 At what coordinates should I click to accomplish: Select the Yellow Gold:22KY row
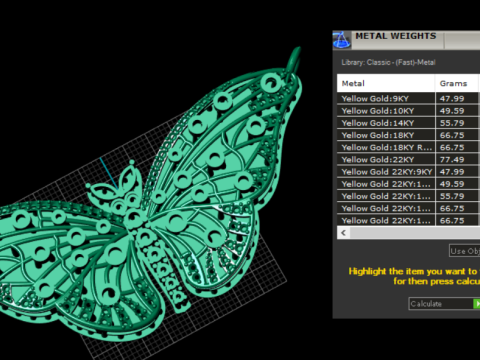(408, 160)
